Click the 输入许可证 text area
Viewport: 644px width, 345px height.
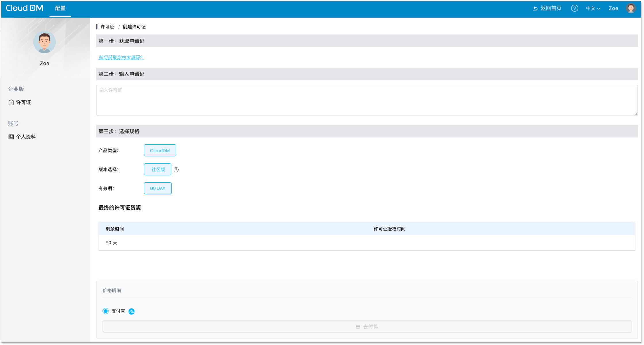click(x=367, y=100)
